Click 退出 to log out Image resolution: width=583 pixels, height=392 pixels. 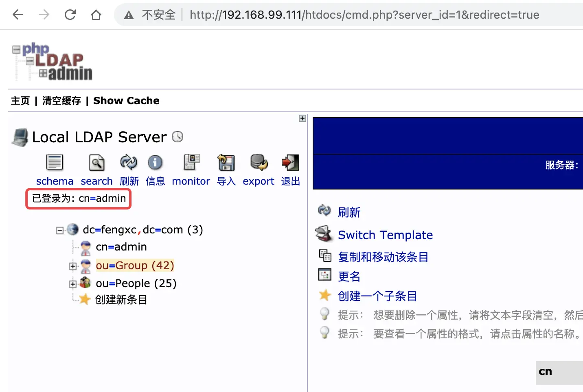[290, 181]
